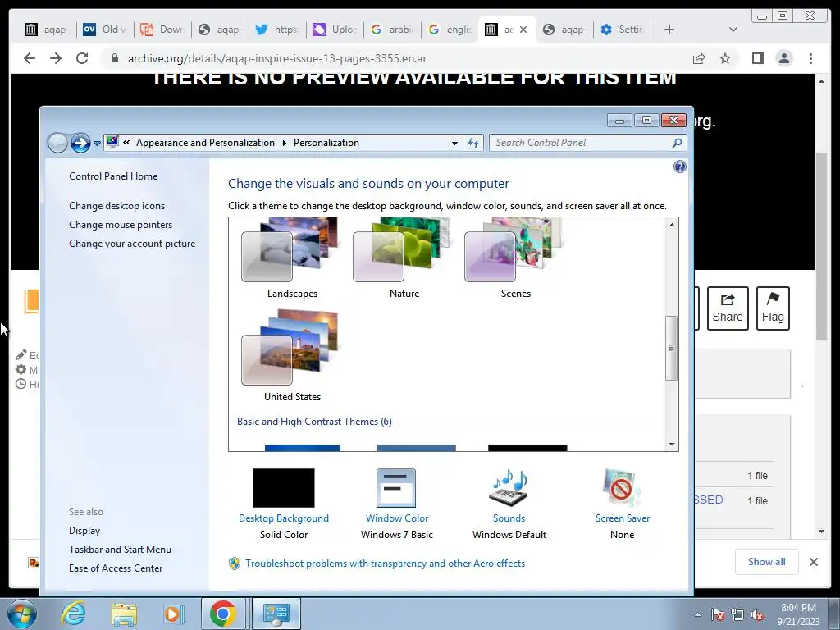Apply the Nature theme
Screen dimensions: 840x630
(x=404, y=258)
